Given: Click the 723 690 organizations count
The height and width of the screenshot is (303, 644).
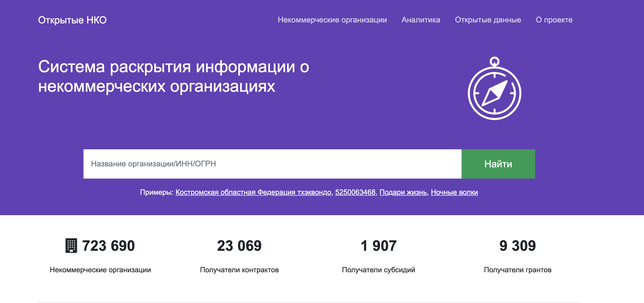Looking at the screenshot, I should click(x=108, y=246).
